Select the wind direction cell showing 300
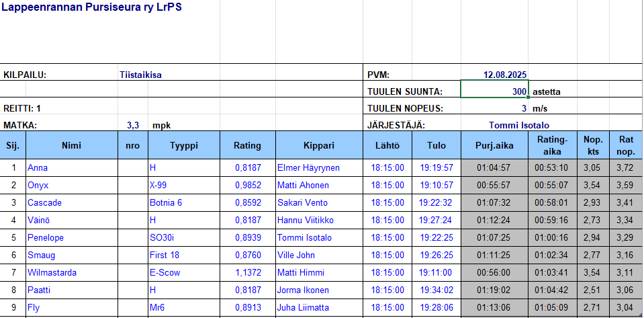 [495, 91]
